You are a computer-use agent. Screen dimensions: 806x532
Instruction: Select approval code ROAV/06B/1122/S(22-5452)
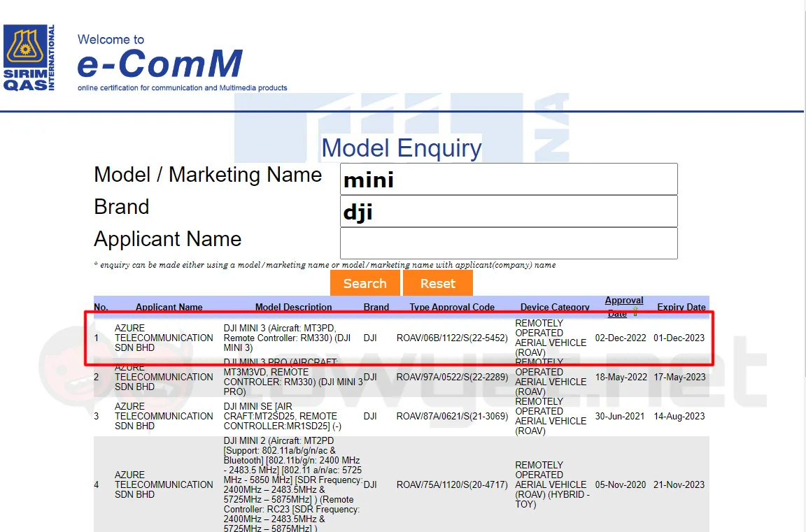coord(452,338)
